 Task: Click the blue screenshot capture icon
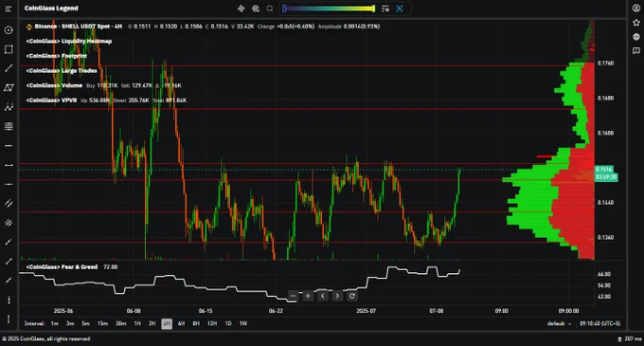click(400, 9)
